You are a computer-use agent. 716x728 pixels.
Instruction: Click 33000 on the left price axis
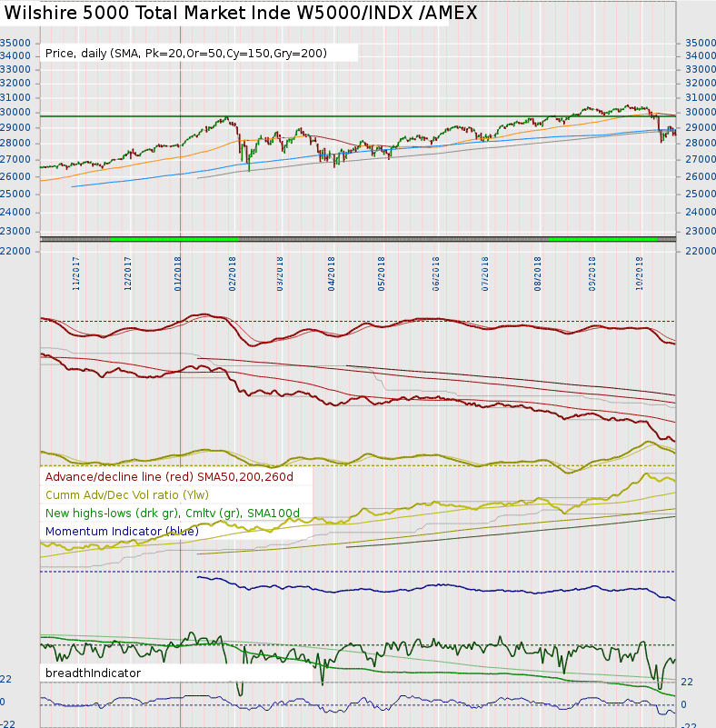click(15, 69)
